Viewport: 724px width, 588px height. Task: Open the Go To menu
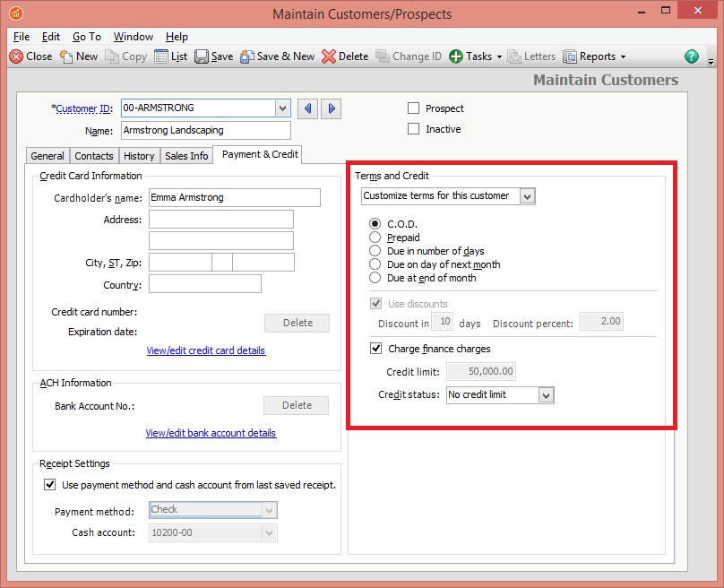point(86,37)
